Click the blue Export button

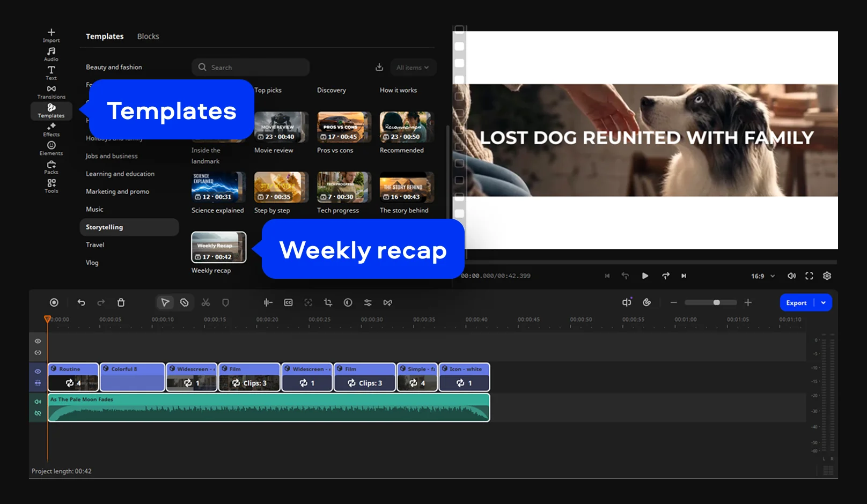click(x=797, y=302)
